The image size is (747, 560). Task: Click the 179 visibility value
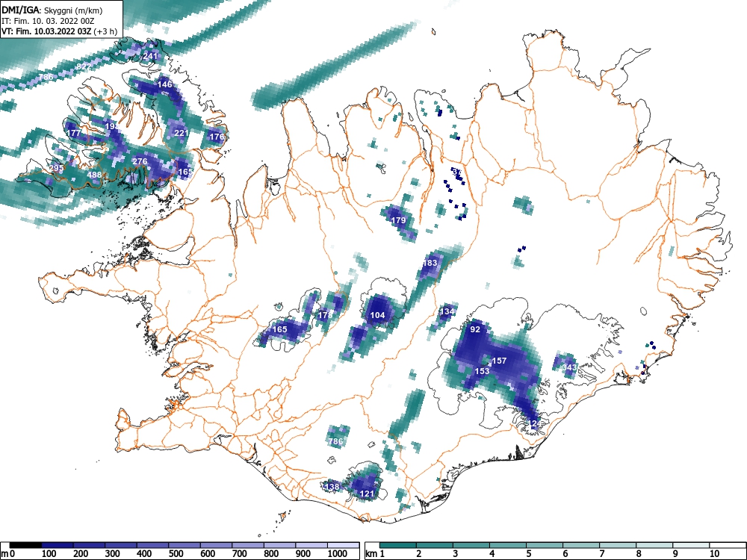point(398,220)
